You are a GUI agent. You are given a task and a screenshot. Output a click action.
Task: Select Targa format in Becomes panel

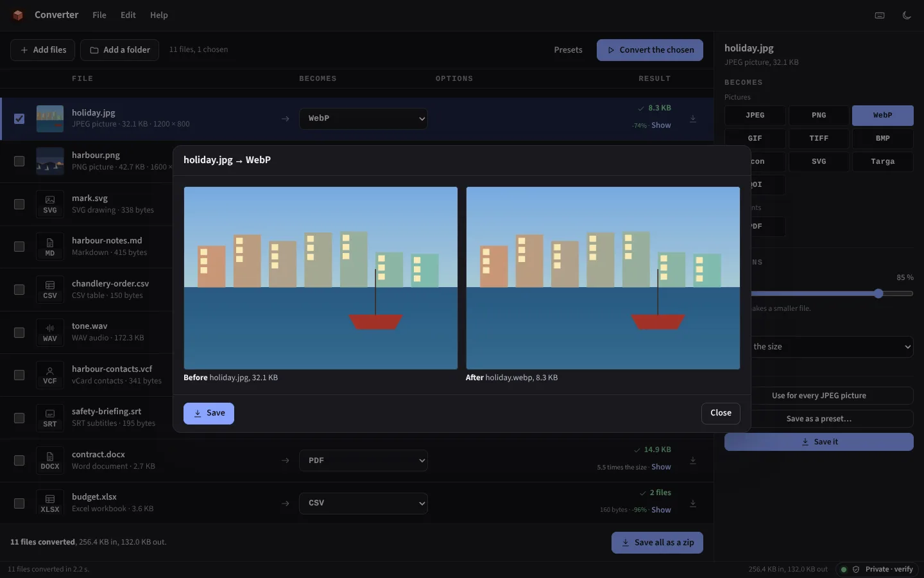[x=883, y=162]
